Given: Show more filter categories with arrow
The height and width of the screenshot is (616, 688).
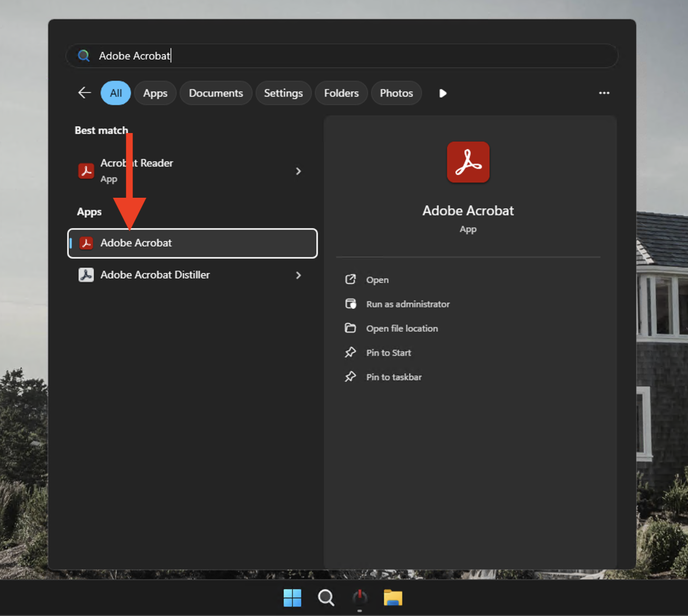Looking at the screenshot, I should (442, 93).
